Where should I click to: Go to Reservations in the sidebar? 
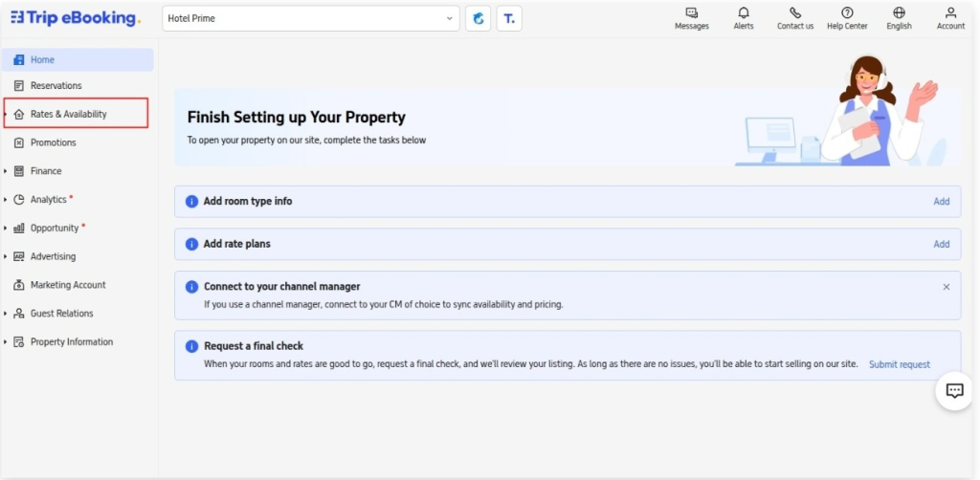click(56, 85)
